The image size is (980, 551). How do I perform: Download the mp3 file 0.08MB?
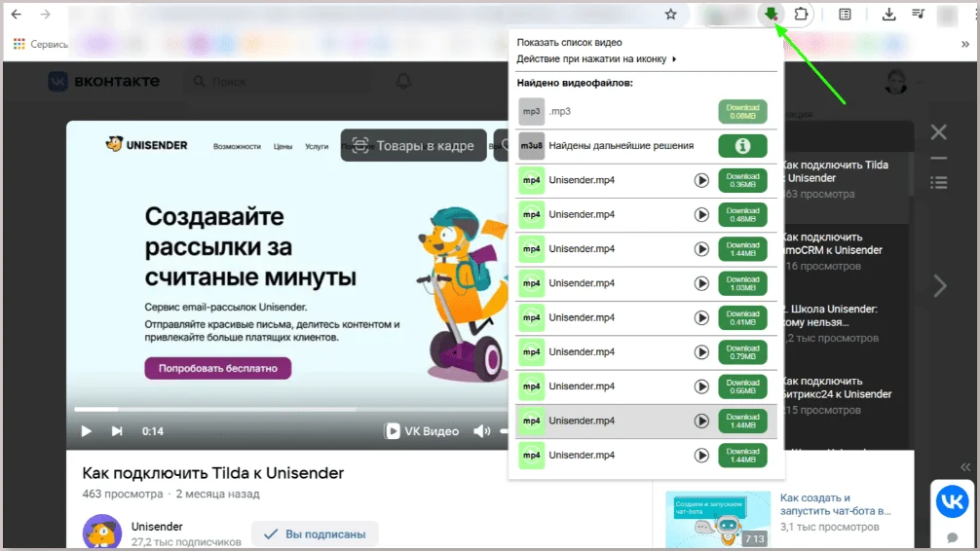click(x=742, y=112)
